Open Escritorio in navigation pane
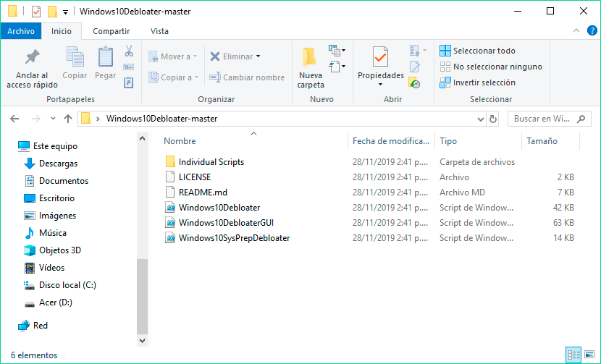Viewport: 601px width, 364px height. coord(49,198)
